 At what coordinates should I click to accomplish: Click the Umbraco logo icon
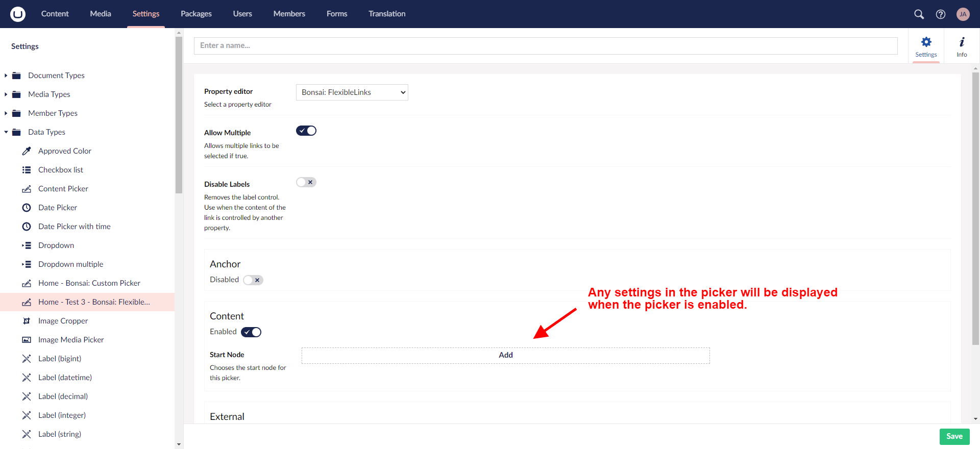[18, 14]
